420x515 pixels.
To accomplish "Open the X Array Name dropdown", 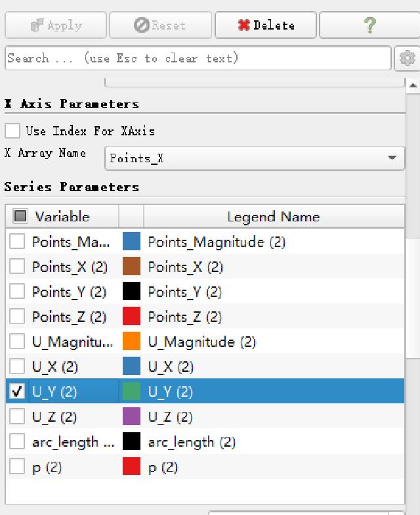I will click(x=255, y=158).
